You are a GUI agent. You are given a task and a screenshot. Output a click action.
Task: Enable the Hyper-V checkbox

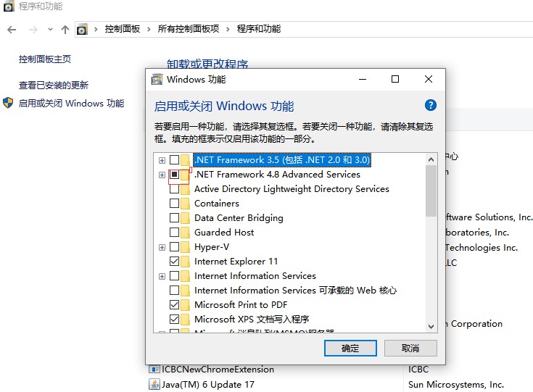(x=174, y=246)
